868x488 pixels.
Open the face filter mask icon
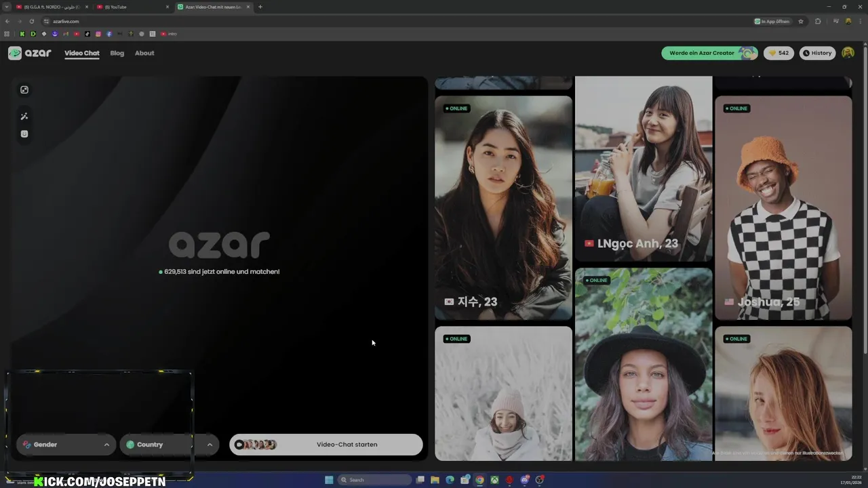(24, 134)
